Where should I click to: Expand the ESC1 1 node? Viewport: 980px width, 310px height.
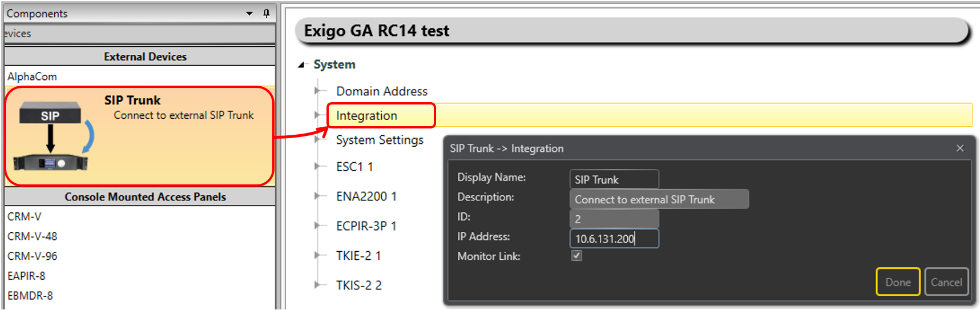[x=317, y=167]
